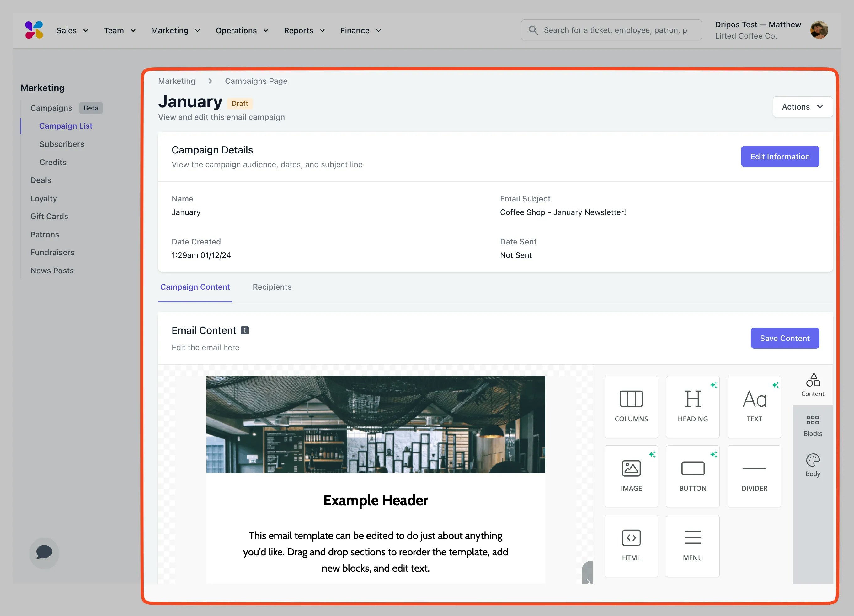Switch to the Blocks panel

(813, 425)
